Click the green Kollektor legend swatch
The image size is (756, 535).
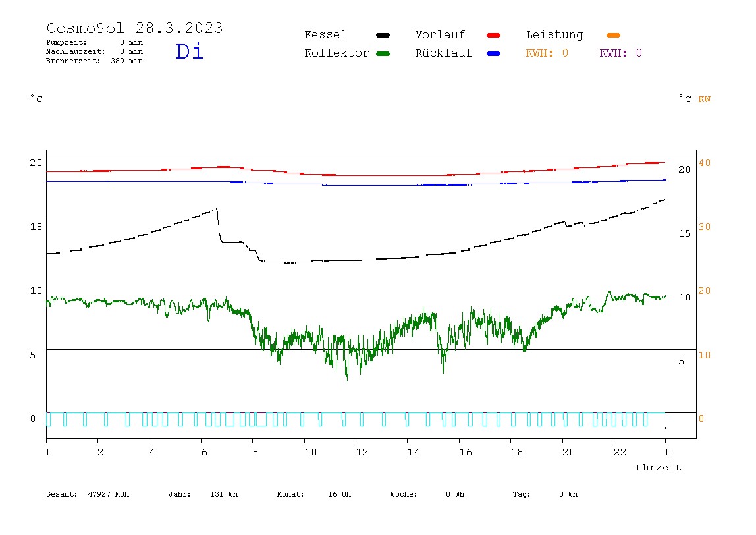[x=383, y=53]
